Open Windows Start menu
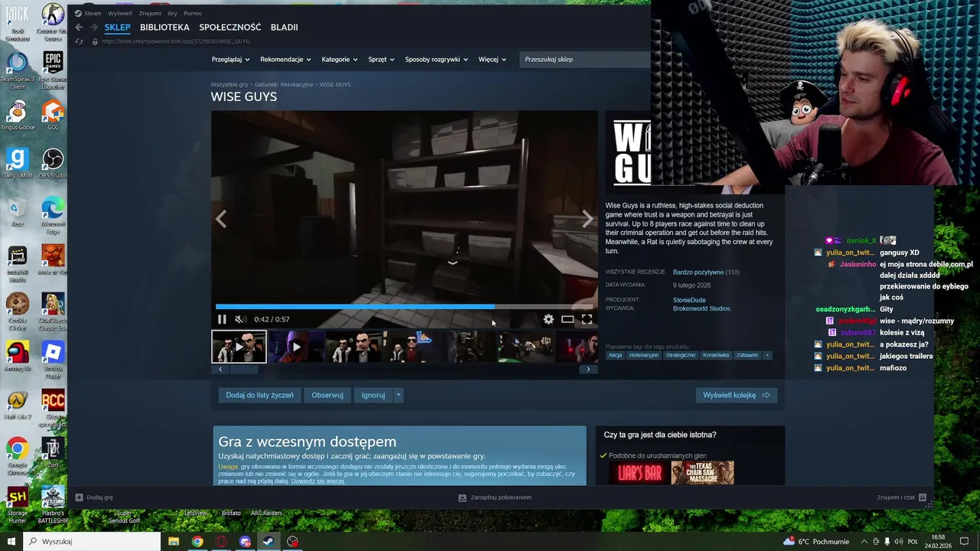This screenshot has height=551, width=980. pos(11,541)
